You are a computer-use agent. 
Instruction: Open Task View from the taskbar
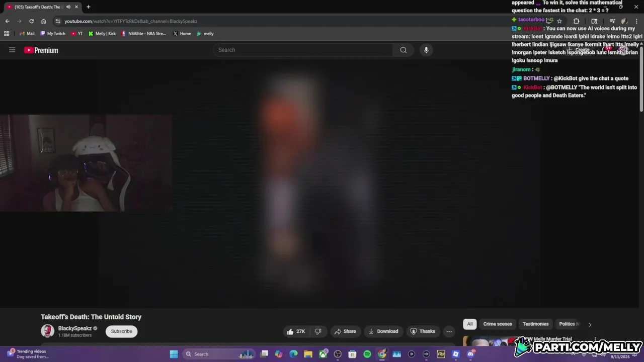point(264,354)
